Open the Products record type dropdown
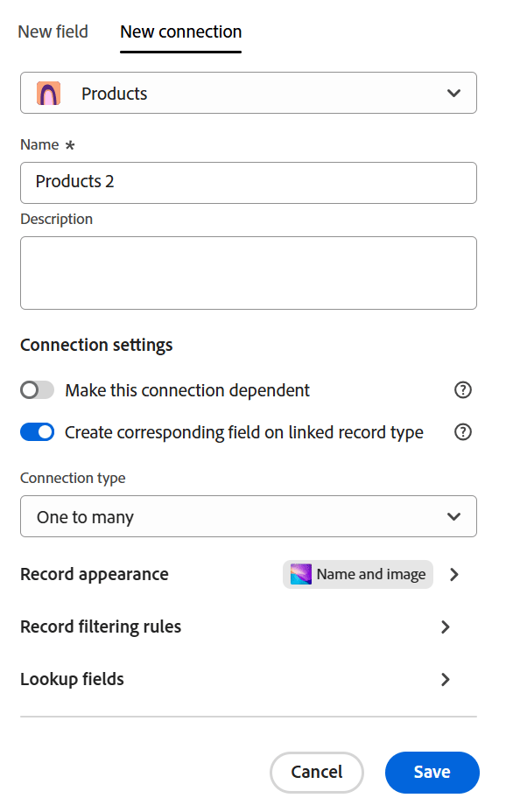506x812 pixels. click(x=249, y=93)
